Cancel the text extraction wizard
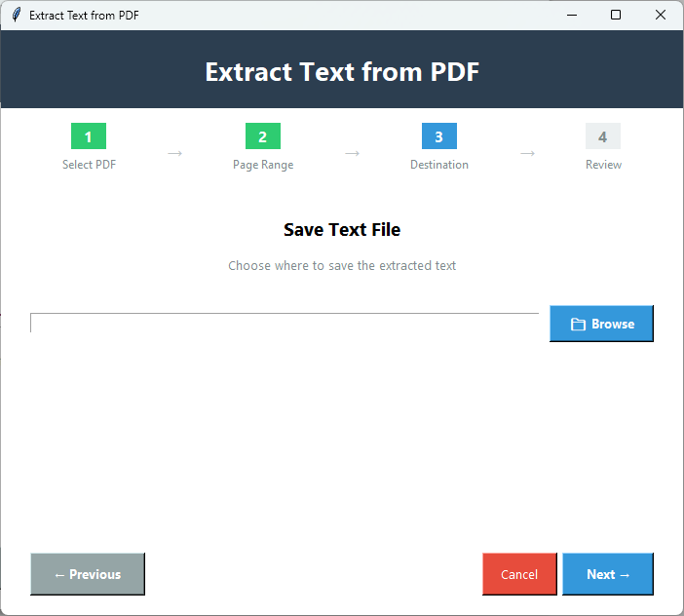This screenshot has height=616, width=684. point(519,574)
